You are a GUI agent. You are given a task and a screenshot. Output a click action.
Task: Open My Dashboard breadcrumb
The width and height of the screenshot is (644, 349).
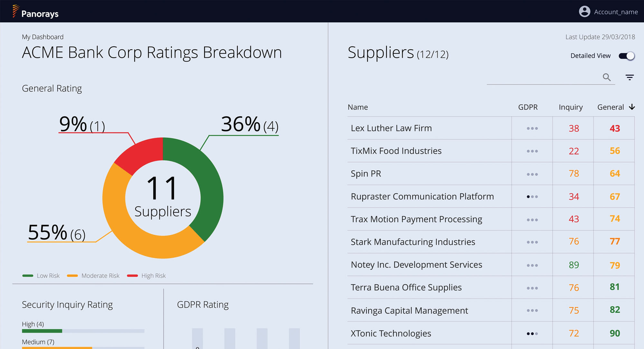(43, 37)
